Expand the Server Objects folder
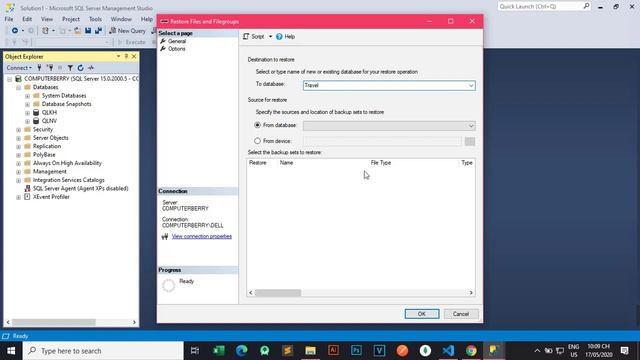Screen dimensions: 640x360 tap(18, 138)
